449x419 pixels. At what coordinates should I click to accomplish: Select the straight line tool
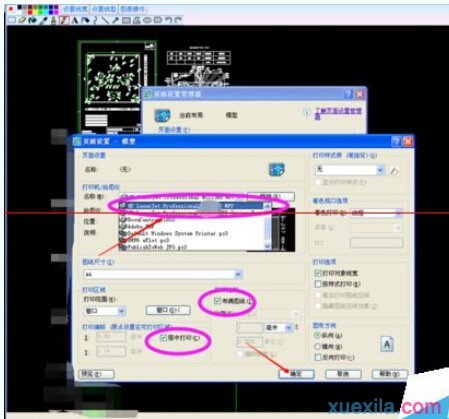point(105,20)
